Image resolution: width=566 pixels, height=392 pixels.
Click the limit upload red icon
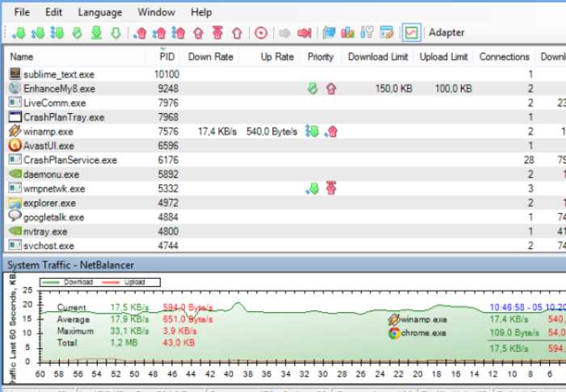click(x=198, y=33)
